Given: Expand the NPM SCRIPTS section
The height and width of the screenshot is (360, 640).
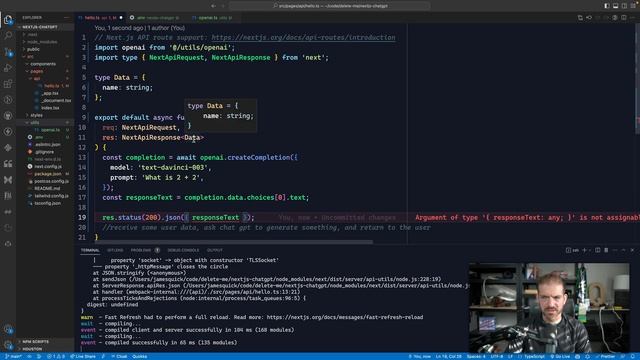Looking at the screenshot, I should (x=45, y=341).
